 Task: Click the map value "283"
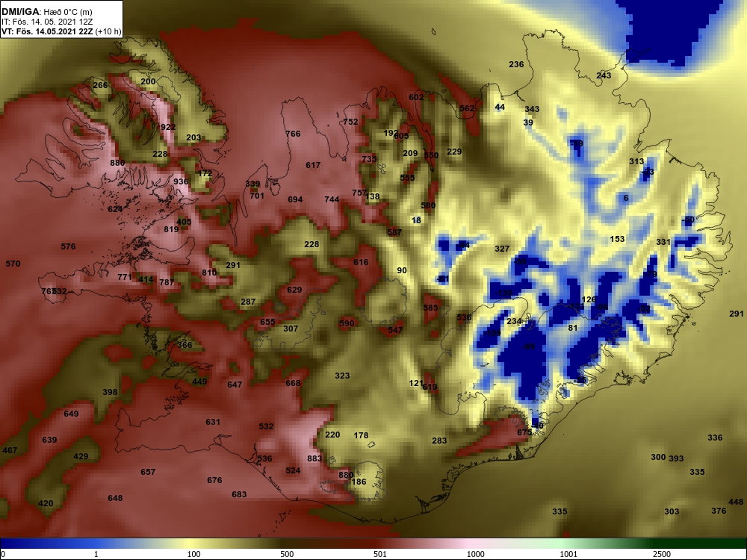(x=439, y=441)
